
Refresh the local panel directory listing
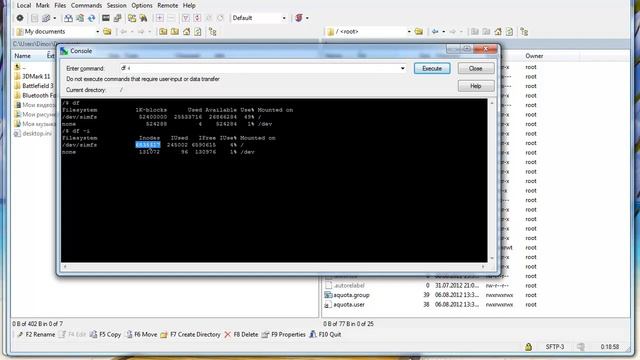point(198,31)
